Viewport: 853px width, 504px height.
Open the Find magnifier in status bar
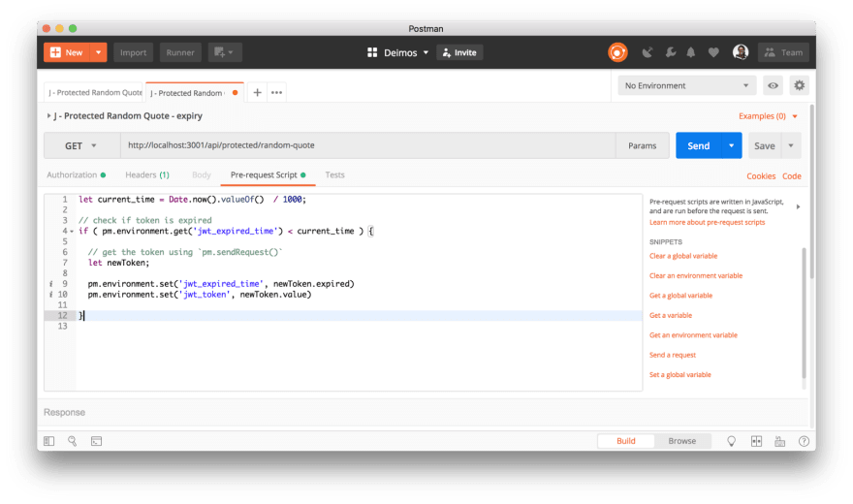click(x=73, y=441)
